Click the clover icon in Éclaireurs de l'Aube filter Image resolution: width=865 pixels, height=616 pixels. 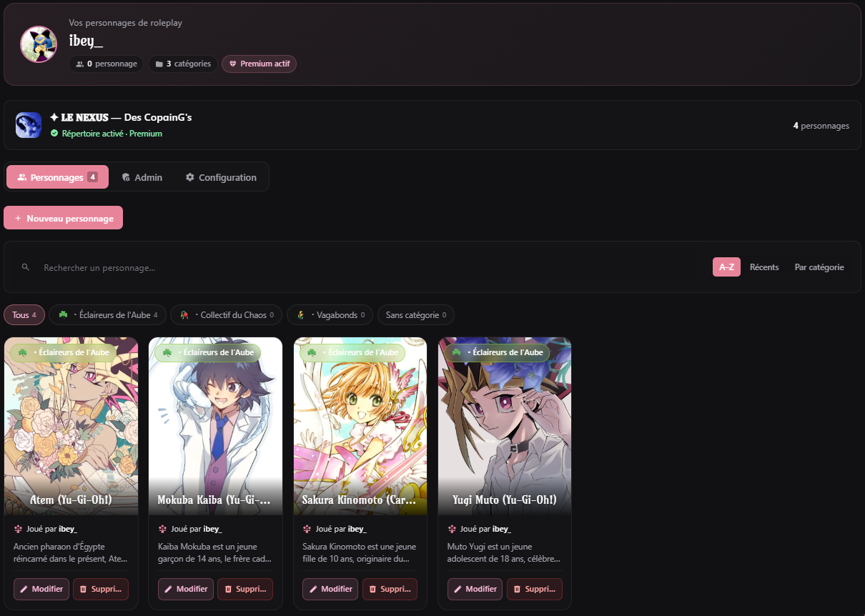[63, 315]
